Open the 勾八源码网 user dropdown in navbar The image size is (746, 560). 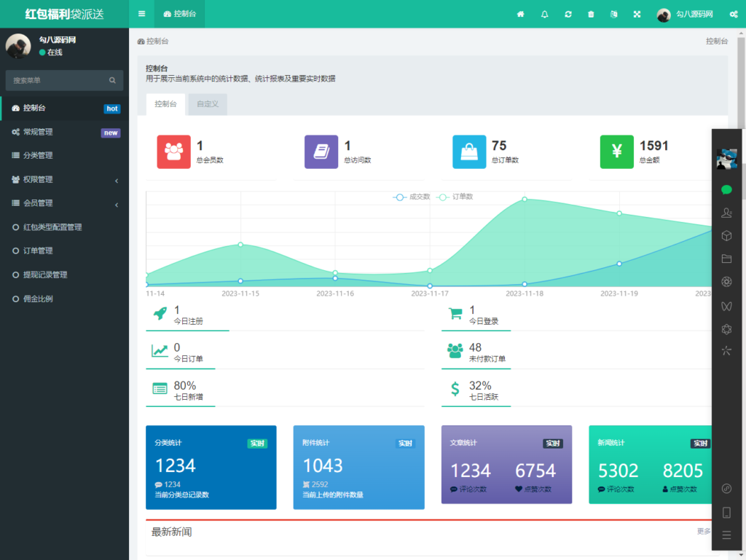tap(685, 14)
